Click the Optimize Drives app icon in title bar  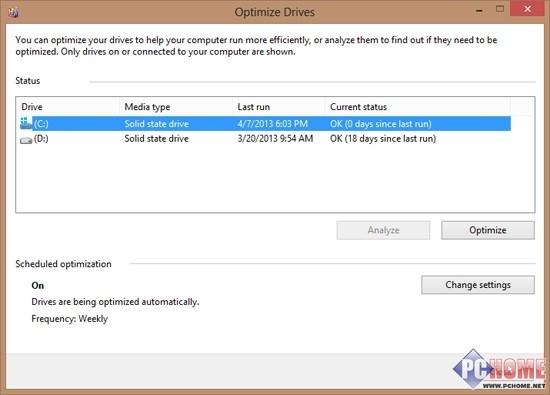[x=14, y=13]
